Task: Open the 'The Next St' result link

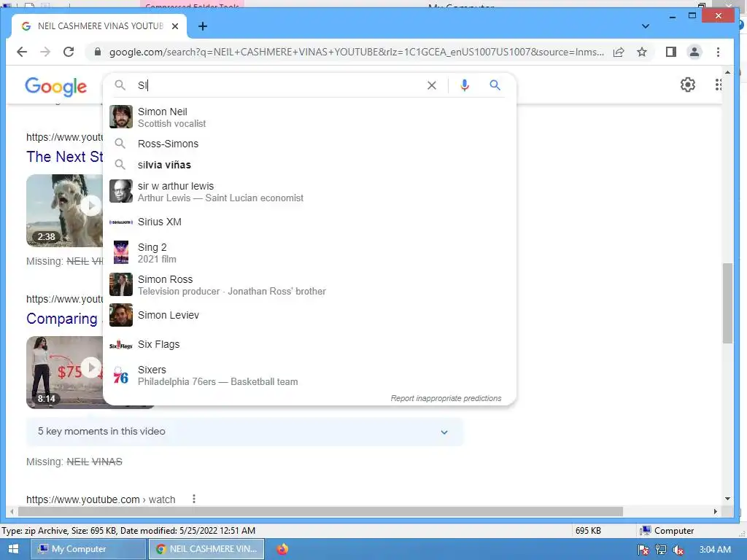Action: click(64, 157)
